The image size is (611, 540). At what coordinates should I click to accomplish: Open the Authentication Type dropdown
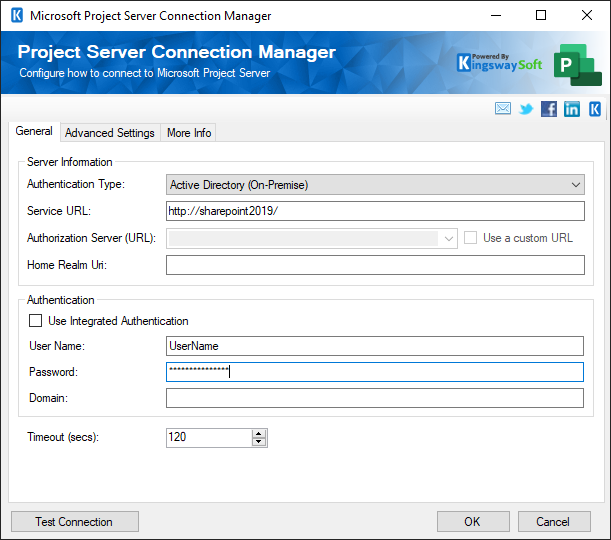click(375, 185)
